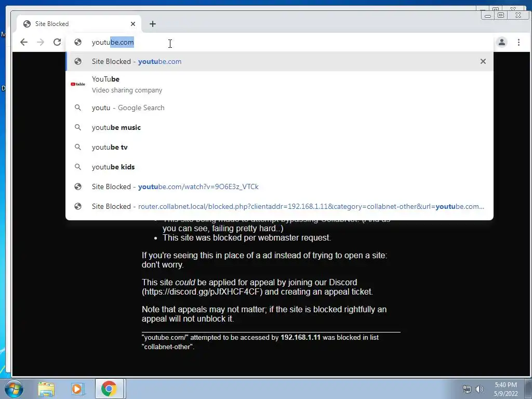
Task: Click the taskbar clock showing 5:40 PM
Action: pos(506,389)
